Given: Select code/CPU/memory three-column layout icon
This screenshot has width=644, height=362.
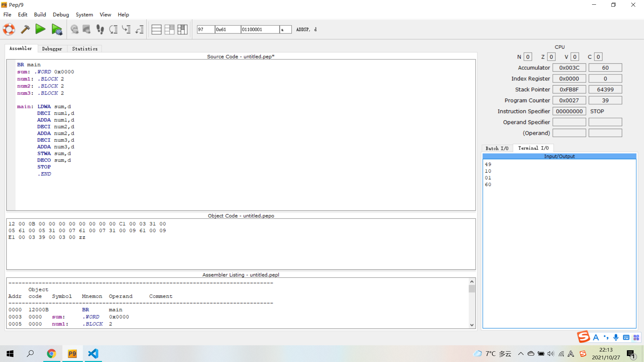Looking at the screenshot, I should tap(182, 29).
